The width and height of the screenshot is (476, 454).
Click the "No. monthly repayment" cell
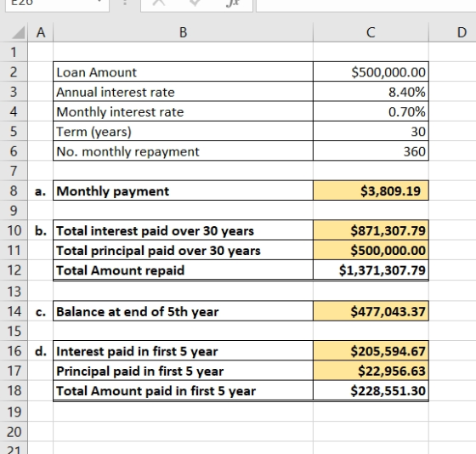click(x=183, y=151)
